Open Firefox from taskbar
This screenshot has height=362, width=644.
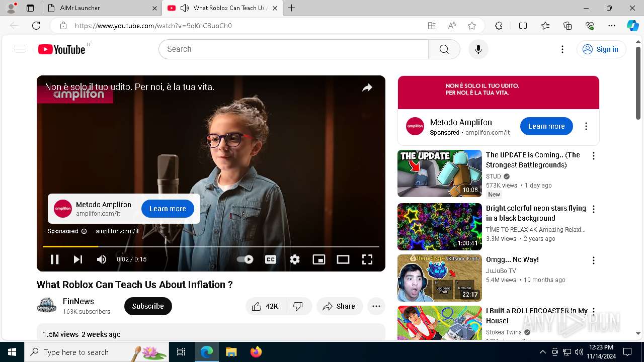point(256,352)
